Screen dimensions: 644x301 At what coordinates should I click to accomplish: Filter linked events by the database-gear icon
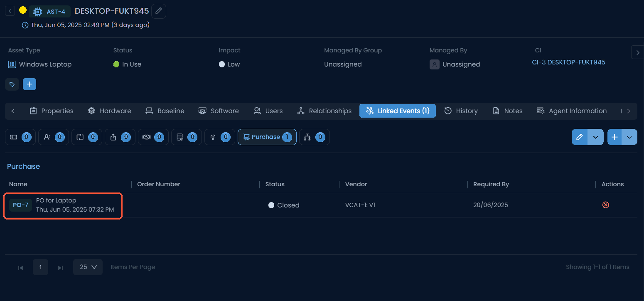click(x=187, y=137)
